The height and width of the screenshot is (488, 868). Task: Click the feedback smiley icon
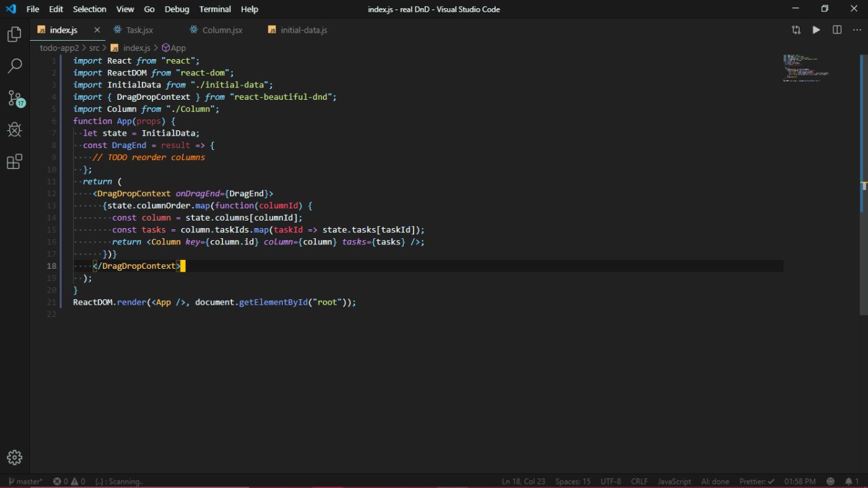click(831, 481)
